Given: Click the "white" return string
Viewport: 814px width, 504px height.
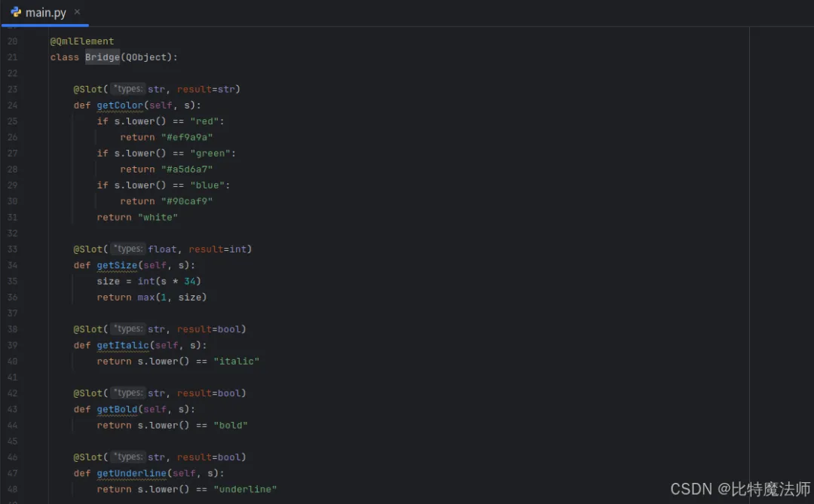Looking at the screenshot, I should click(158, 217).
